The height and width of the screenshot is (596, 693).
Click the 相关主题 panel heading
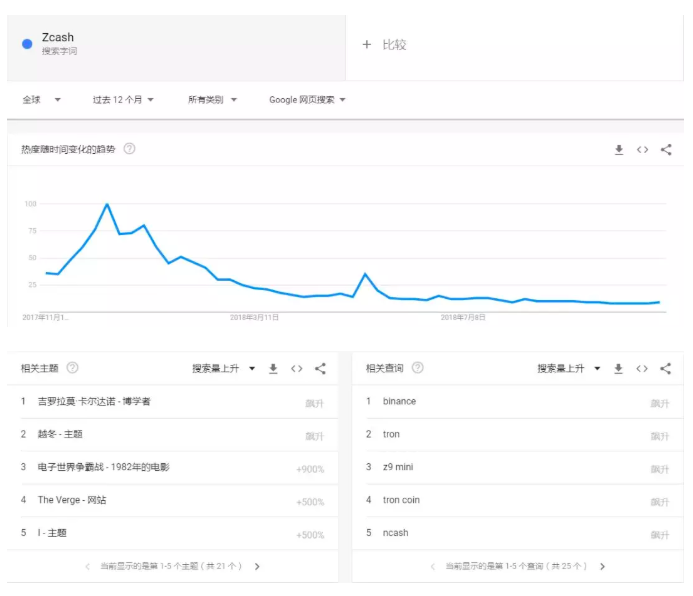tap(40, 368)
